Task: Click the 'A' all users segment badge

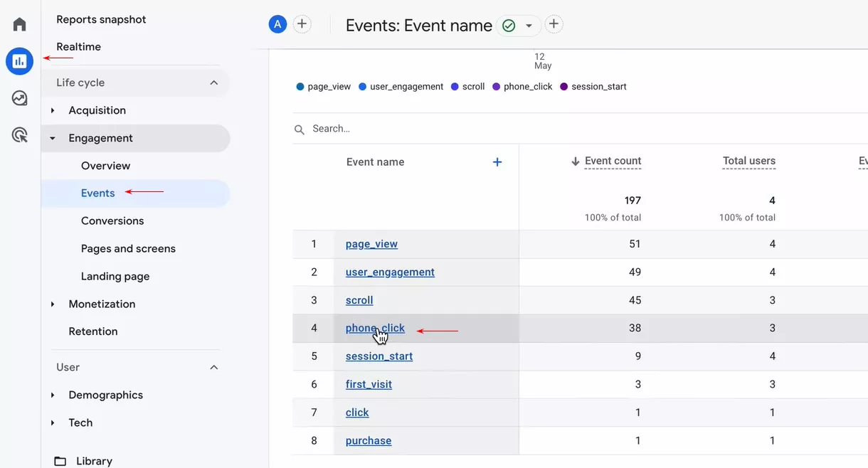Action: [277, 24]
